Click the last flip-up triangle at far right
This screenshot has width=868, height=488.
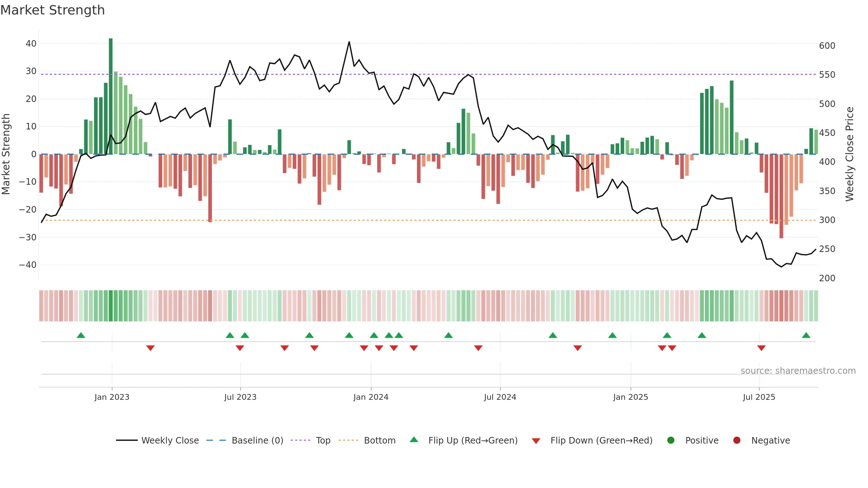pos(806,335)
